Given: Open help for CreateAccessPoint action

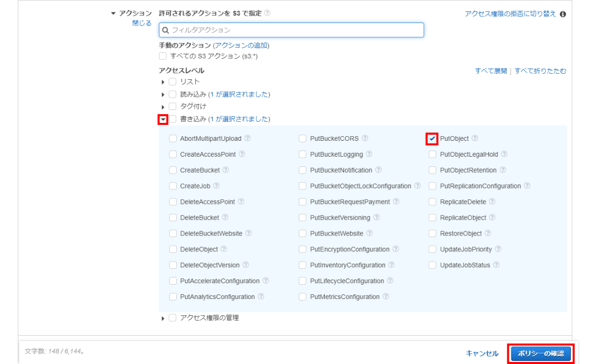Looking at the screenshot, I should click(x=242, y=154).
